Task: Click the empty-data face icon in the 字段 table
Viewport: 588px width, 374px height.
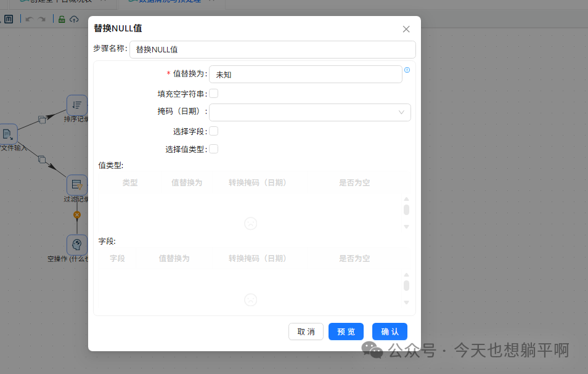Action: pos(250,299)
